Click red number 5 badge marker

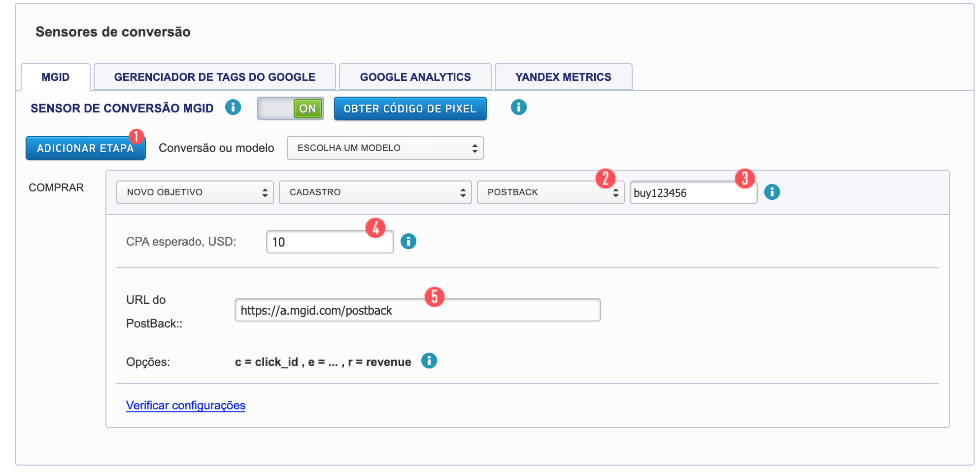pos(434,296)
